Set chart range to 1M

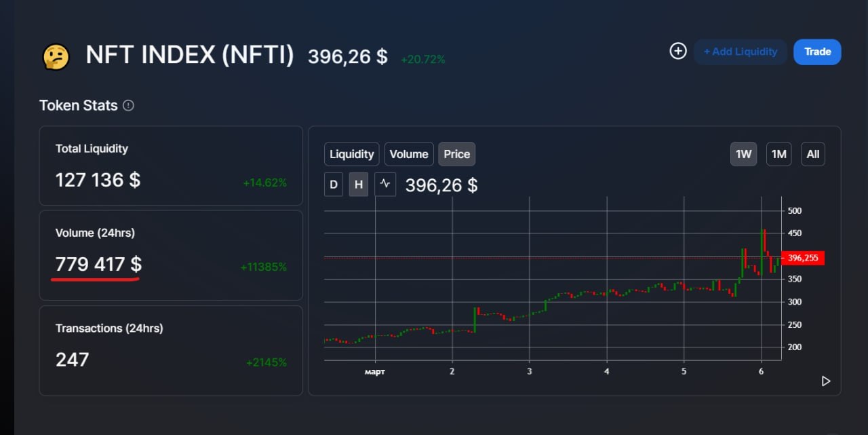point(779,154)
